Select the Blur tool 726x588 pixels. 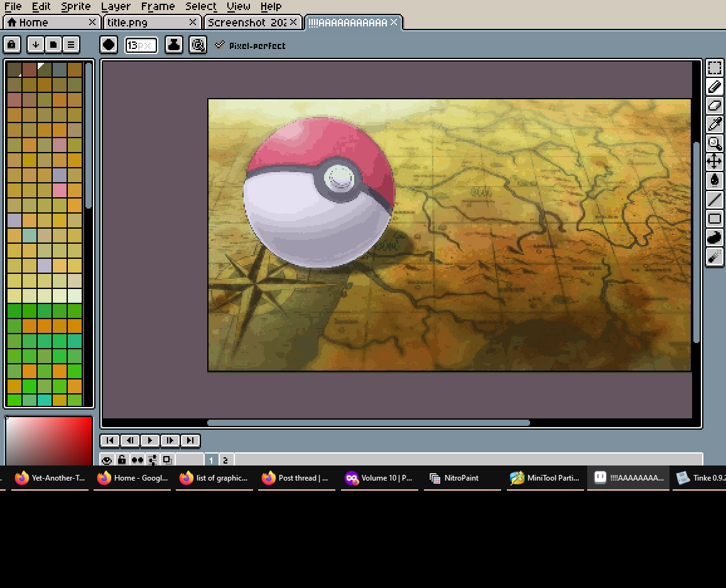coord(715,256)
